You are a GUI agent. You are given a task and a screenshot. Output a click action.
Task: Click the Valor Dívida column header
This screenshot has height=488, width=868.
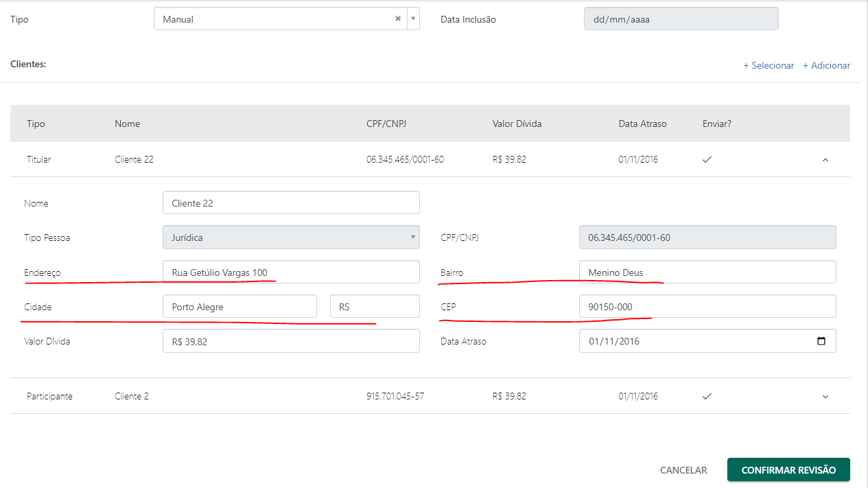[x=517, y=124]
